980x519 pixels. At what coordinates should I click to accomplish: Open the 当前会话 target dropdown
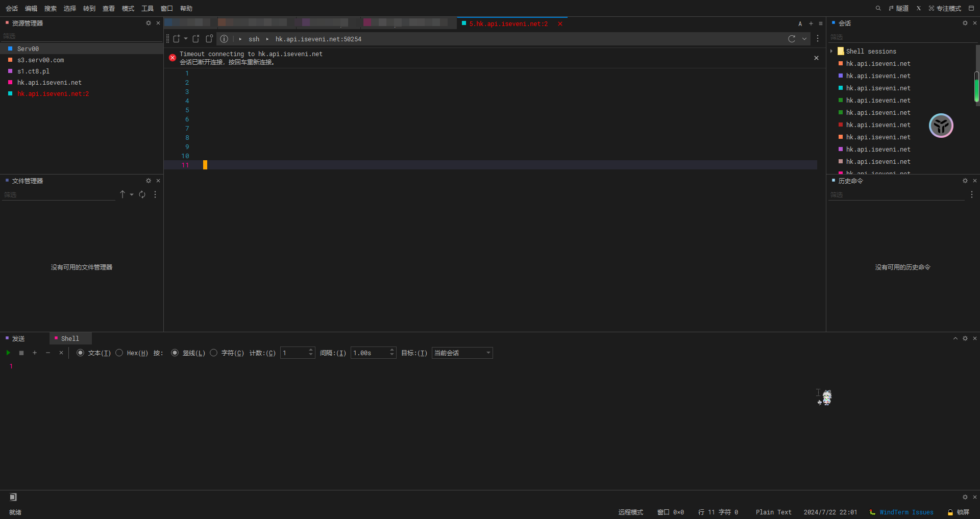pyautogui.click(x=462, y=353)
